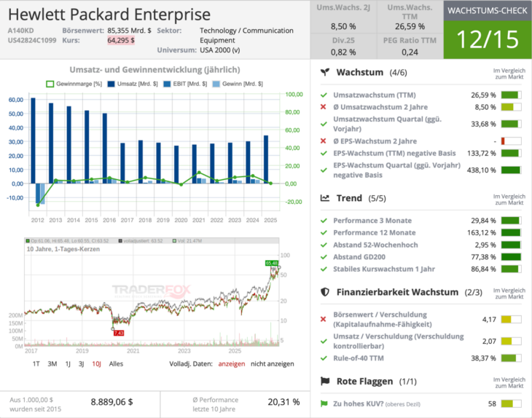Click 'nicht anzeigen' for Volladj. Daten
The width and height of the screenshot is (532, 418).
coord(273,364)
